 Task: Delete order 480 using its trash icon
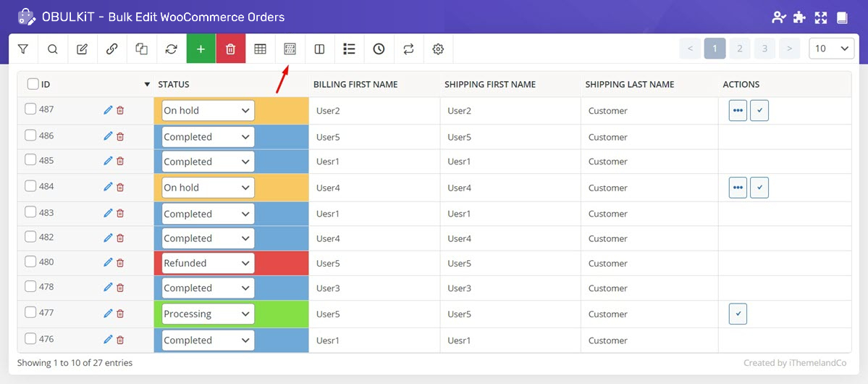point(120,263)
